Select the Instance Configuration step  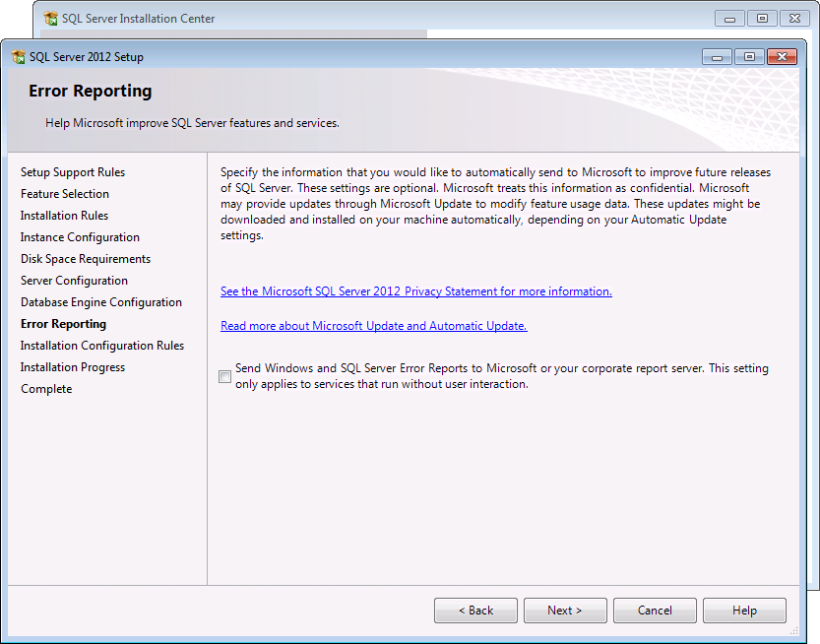pyautogui.click(x=80, y=237)
